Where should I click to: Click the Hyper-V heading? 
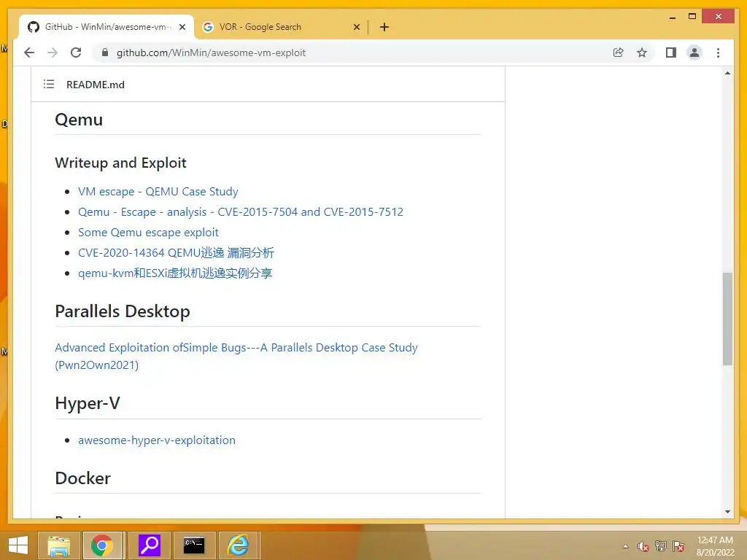pyautogui.click(x=88, y=402)
